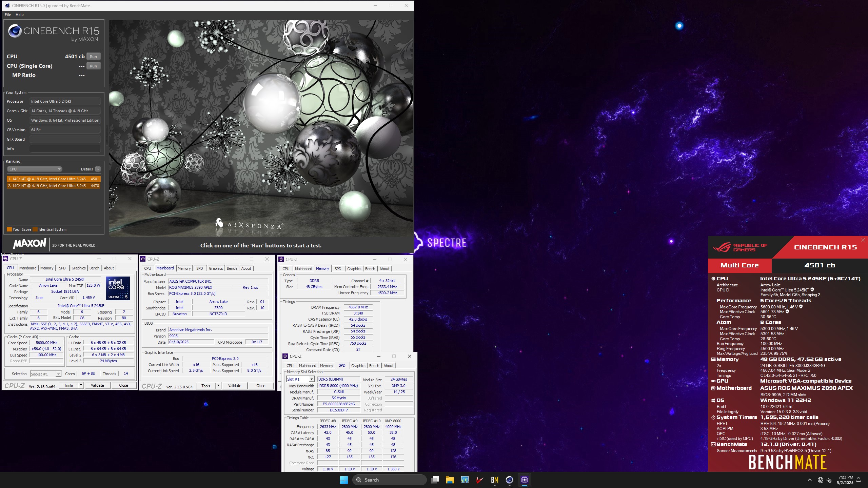Select ranking entry with score 4478
This screenshot has height=488, width=868.
[x=54, y=186]
